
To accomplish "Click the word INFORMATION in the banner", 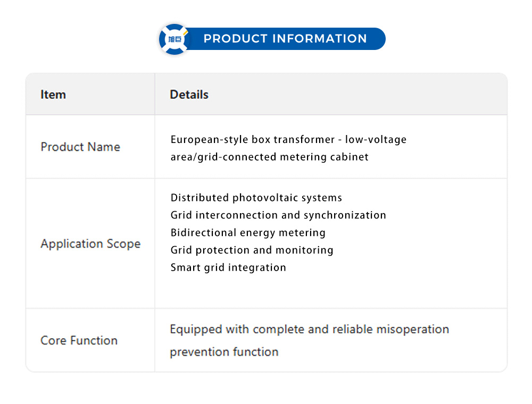I will point(320,39).
